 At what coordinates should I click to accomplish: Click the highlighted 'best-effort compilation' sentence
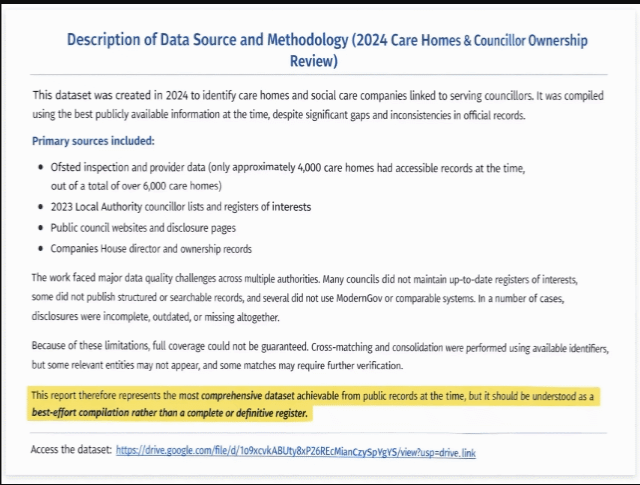[169, 413]
